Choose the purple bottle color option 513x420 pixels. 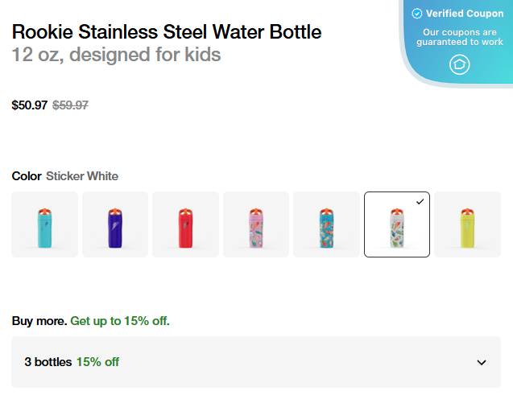(x=115, y=224)
